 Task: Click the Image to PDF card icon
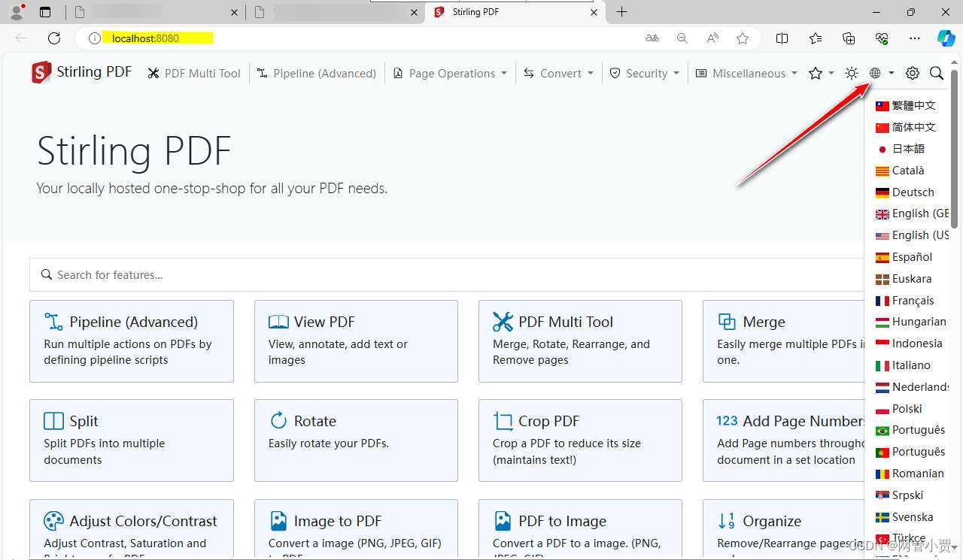point(278,521)
